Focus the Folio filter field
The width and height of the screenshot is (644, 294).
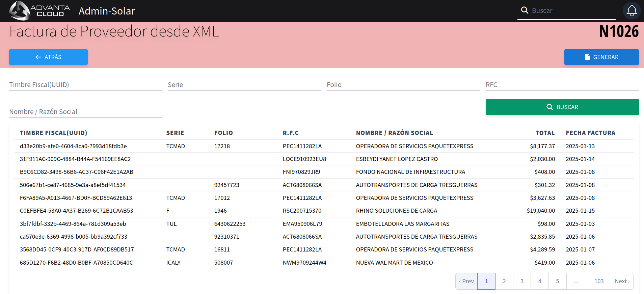(403, 85)
